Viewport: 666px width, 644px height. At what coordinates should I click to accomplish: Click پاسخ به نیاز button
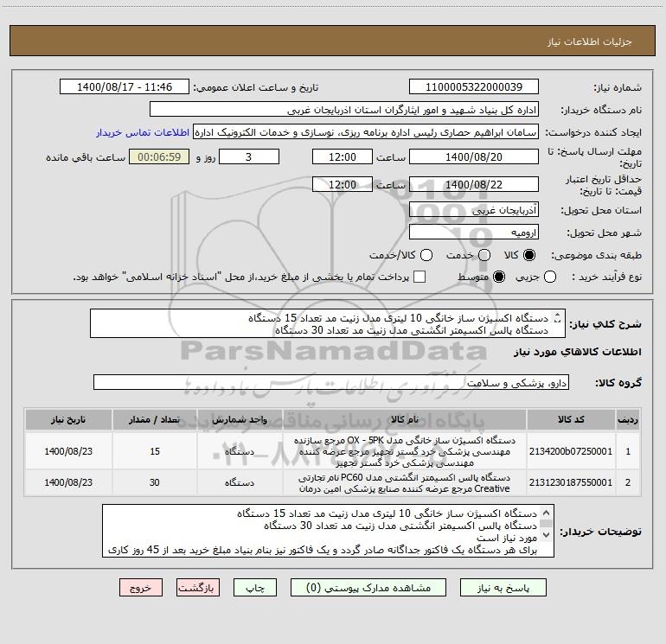(x=503, y=588)
